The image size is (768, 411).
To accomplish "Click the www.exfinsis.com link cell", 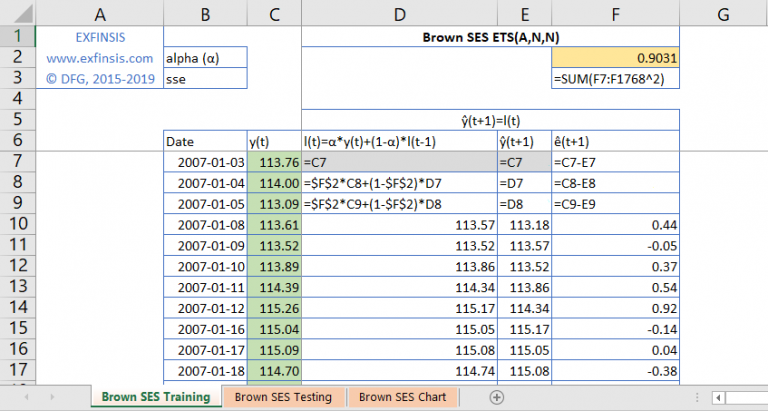I will pyautogui.click(x=100, y=58).
